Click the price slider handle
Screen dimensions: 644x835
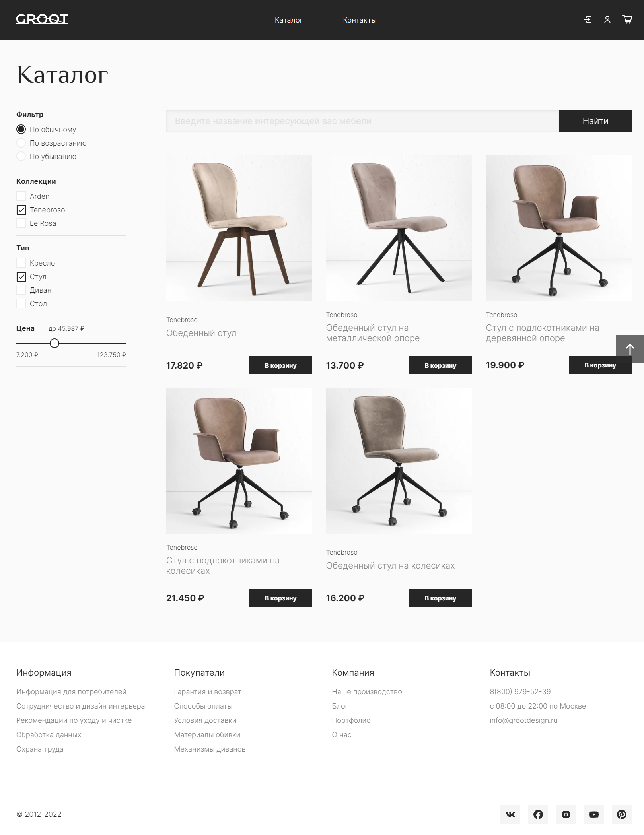pos(54,343)
